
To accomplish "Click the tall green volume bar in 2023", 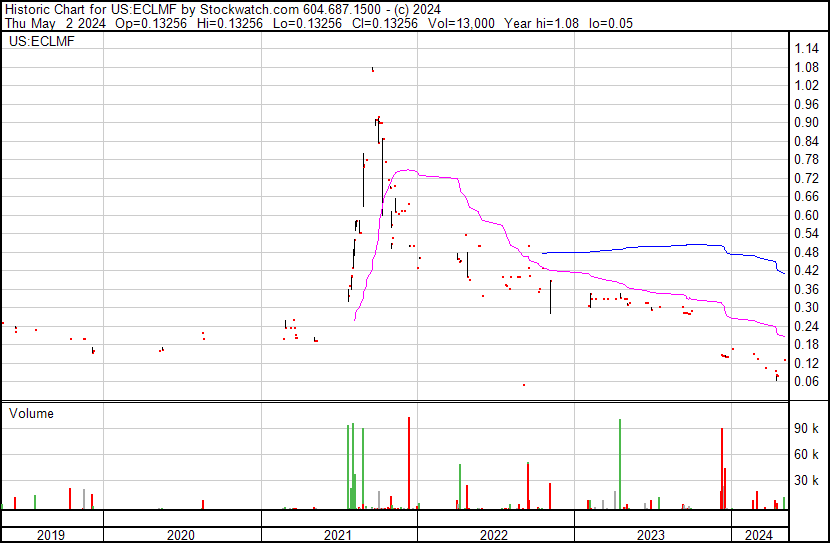I will tap(620, 464).
